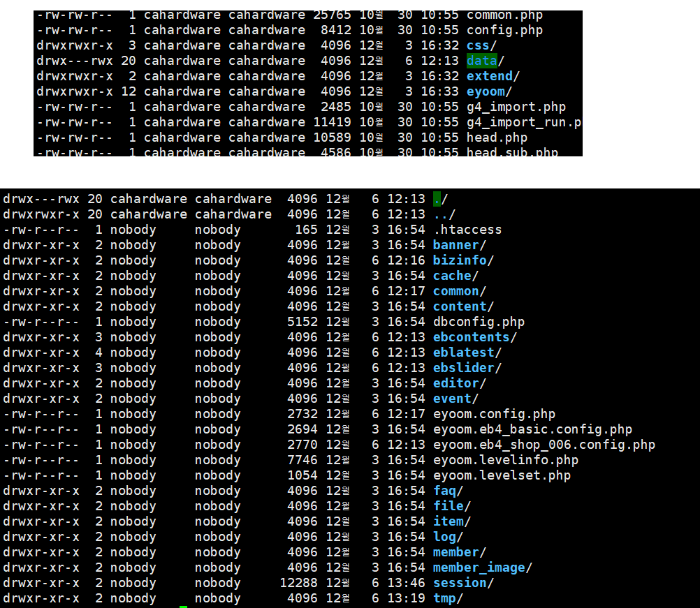The width and height of the screenshot is (700, 608).
Task: Click the g4_import.php filename
Action: click(516, 107)
